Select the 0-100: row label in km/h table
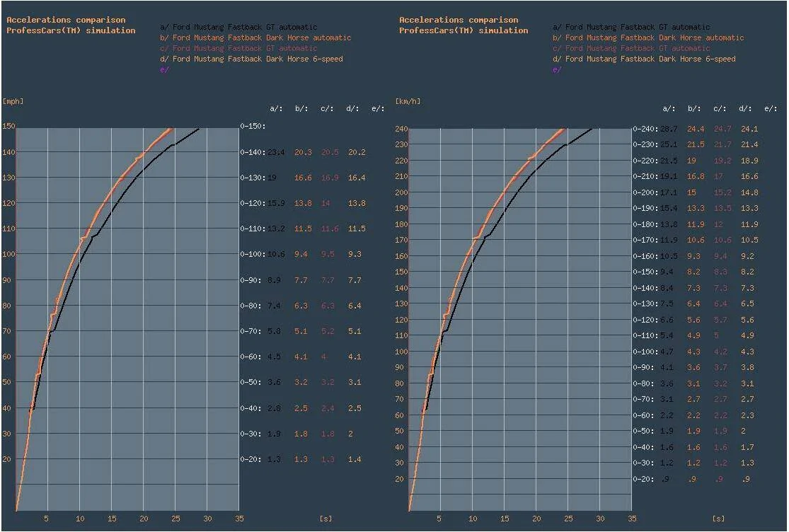The width and height of the screenshot is (789, 532). pos(645,352)
